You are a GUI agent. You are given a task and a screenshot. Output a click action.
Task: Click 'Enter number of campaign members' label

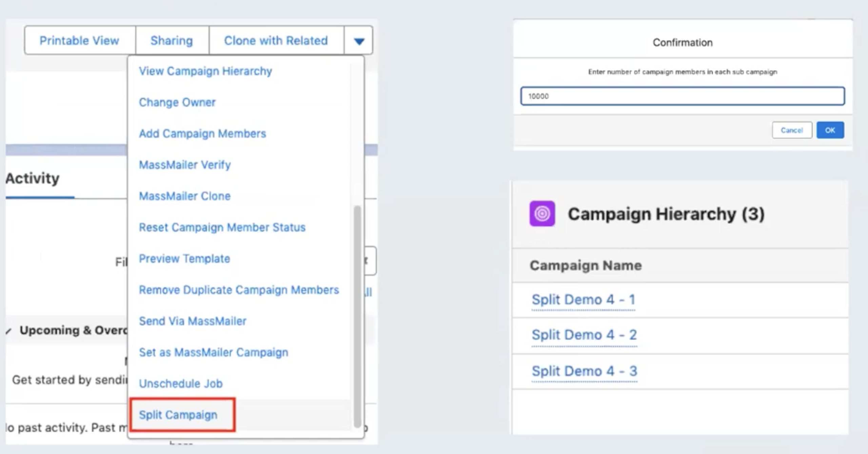click(683, 72)
